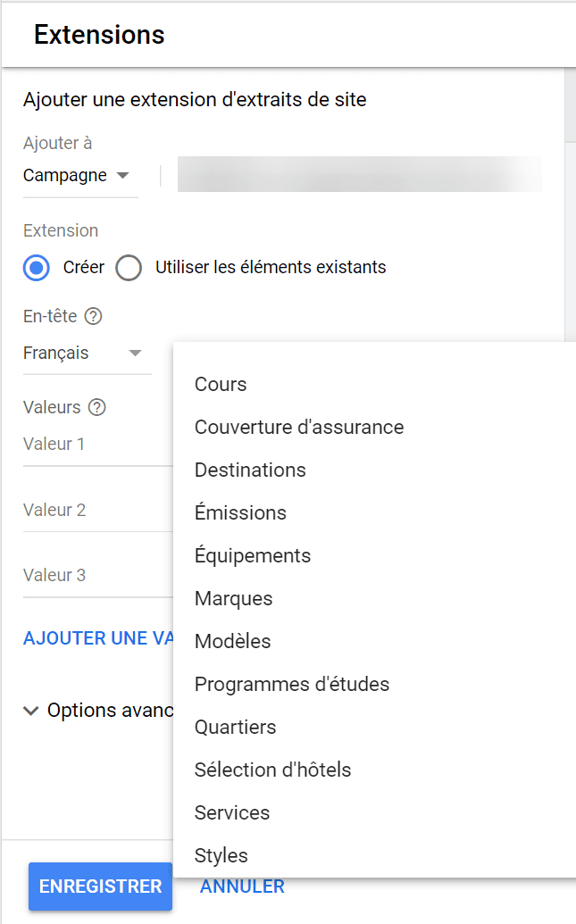Viewport: 576px width, 924px height.
Task: Select Utiliser les éléments existants radio option
Action: click(129, 267)
